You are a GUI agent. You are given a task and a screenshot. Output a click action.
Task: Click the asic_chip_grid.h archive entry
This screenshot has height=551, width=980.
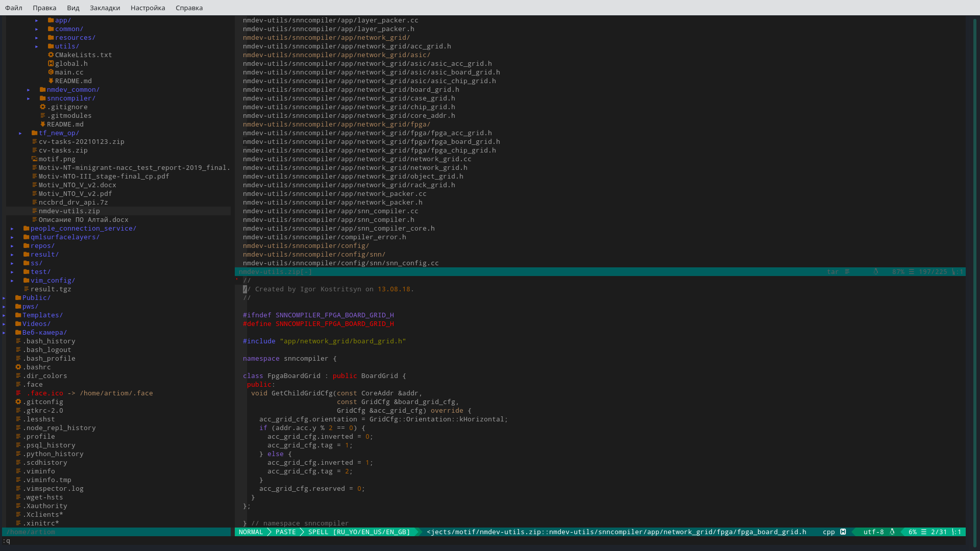pos(370,81)
